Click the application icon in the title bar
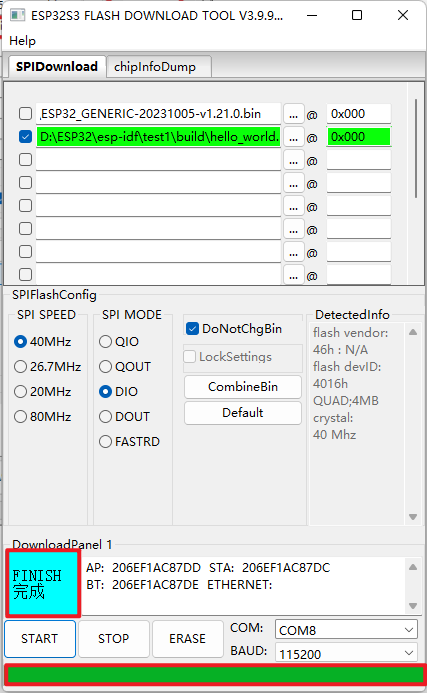 pyautogui.click(x=17, y=15)
